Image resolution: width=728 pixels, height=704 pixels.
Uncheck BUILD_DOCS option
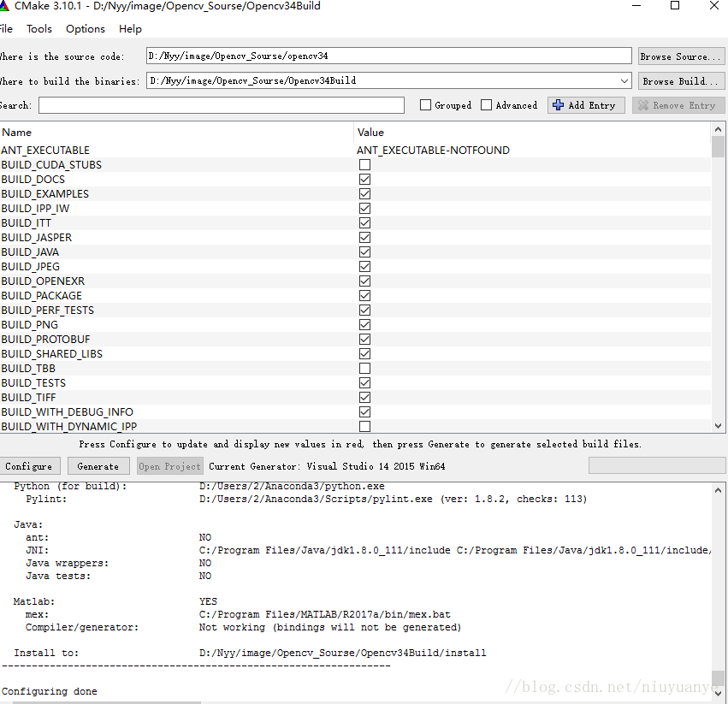pyautogui.click(x=365, y=180)
